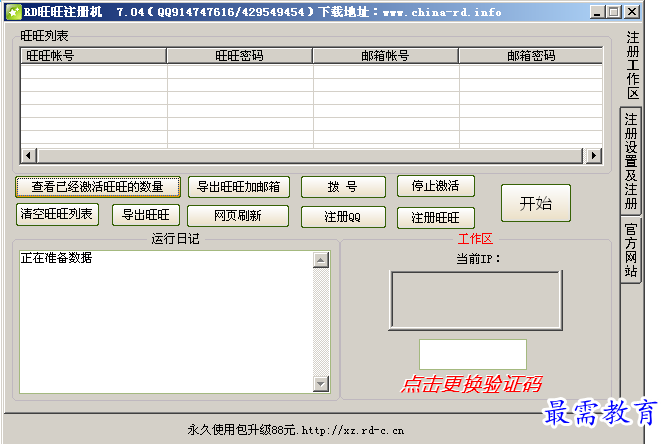Click 停止激活 button
This screenshot has width=666, height=444.
436,186
